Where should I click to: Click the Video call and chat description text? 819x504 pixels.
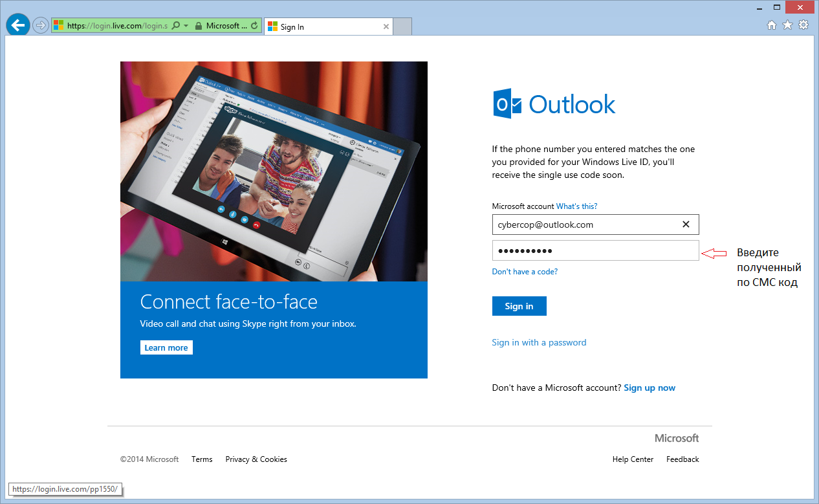248,323
